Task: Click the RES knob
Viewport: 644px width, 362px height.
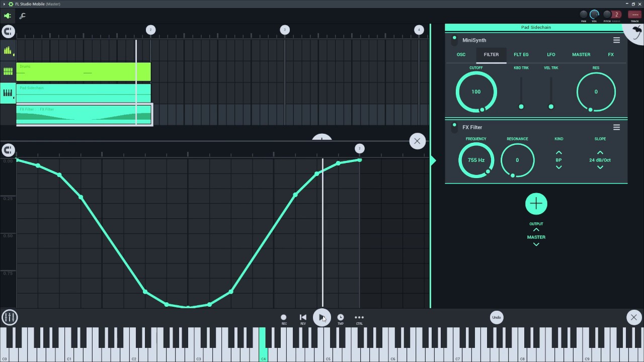Action: pos(596,92)
